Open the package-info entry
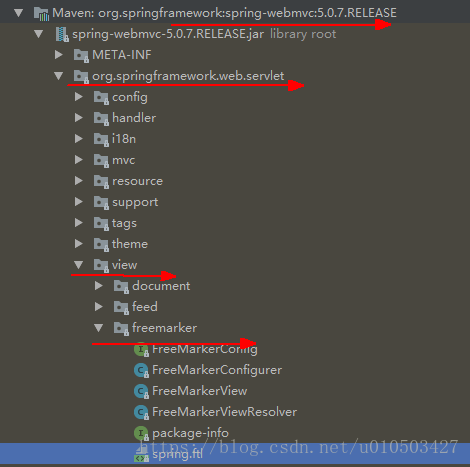 [190, 433]
